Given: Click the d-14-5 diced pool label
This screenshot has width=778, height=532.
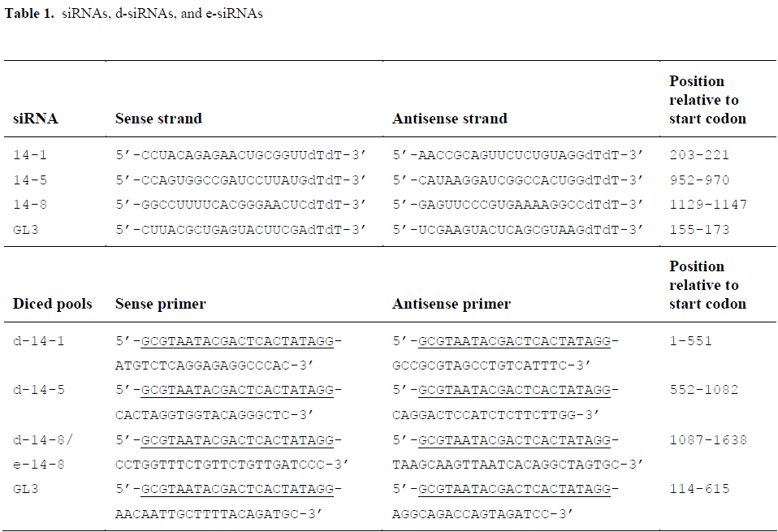Looking at the screenshot, I should 39,390.
